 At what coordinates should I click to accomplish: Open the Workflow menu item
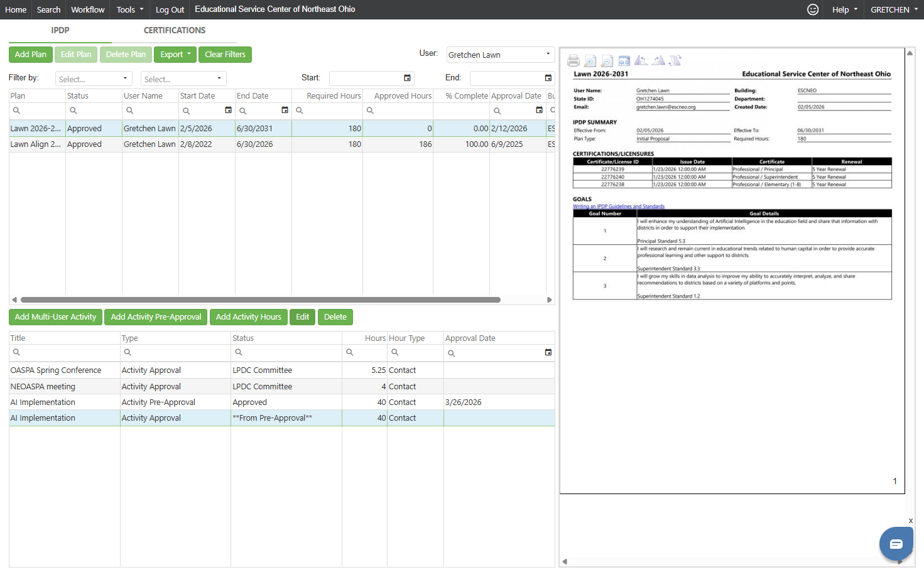coord(88,9)
